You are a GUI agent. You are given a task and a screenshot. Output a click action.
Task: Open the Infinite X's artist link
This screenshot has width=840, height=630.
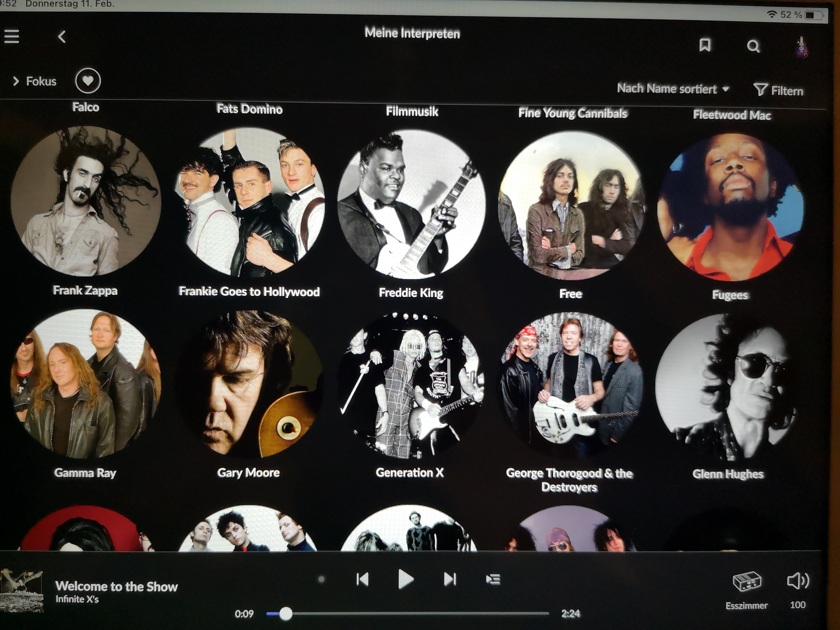pos(77,599)
